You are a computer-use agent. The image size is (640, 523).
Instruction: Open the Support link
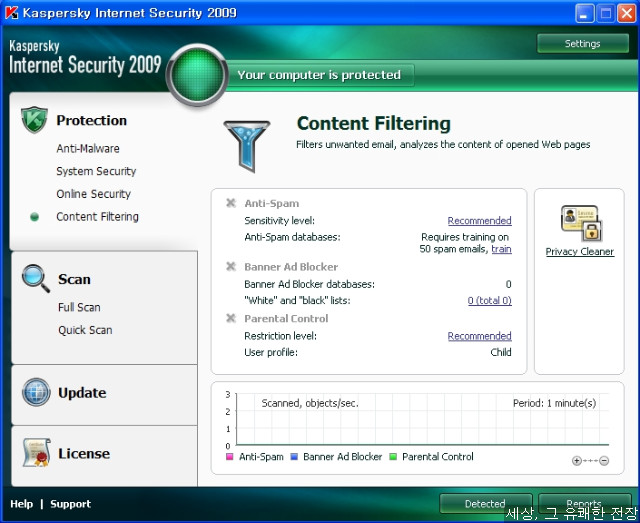tap(71, 504)
